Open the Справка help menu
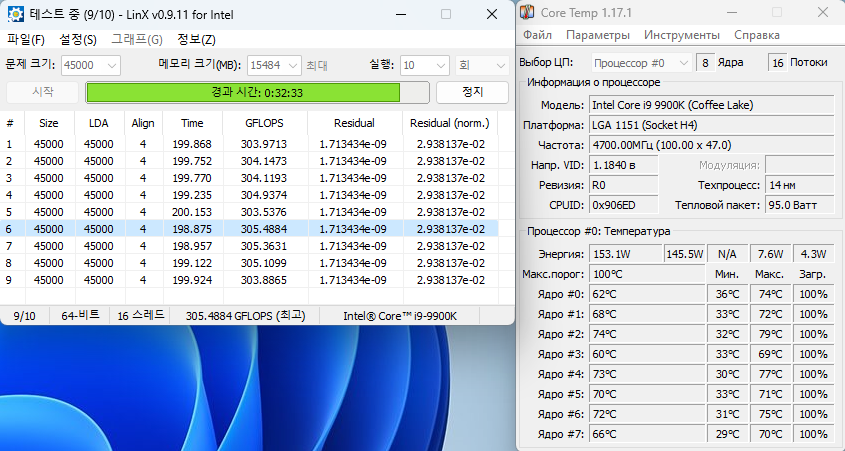 pos(757,35)
